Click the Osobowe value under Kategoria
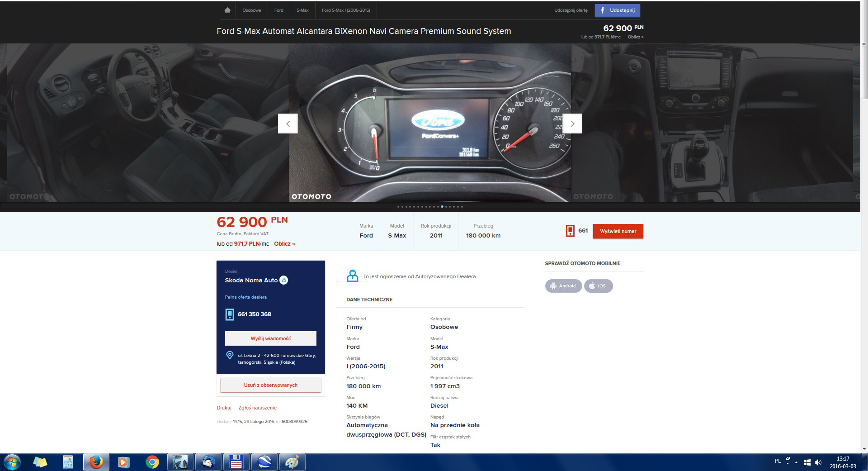This screenshot has height=471, width=868. (x=444, y=327)
